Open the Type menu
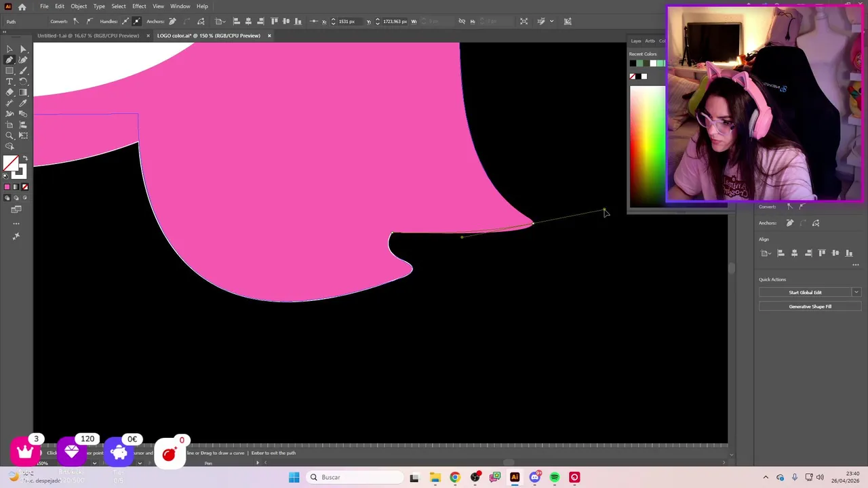The image size is (868, 488). (x=99, y=6)
